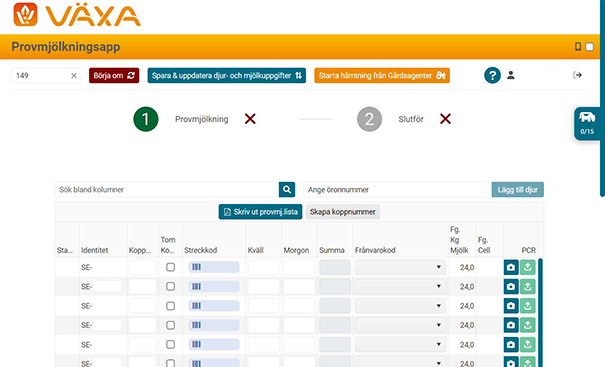This screenshot has width=605, height=367.
Task: Click the red X beside Provmjölkning
Action: 250,119
